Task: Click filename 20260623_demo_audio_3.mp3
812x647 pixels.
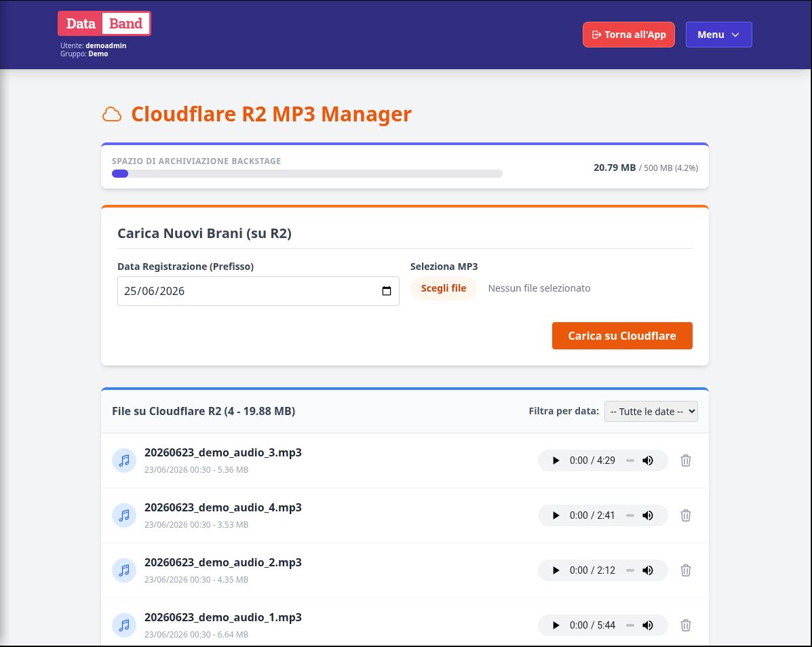Action: click(223, 452)
